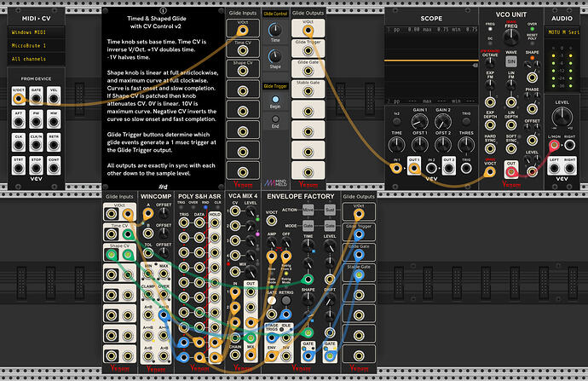Click the Shape CV jack on top Glide Inputs
This screenshot has width=588, height=381.
click(243, 71)
